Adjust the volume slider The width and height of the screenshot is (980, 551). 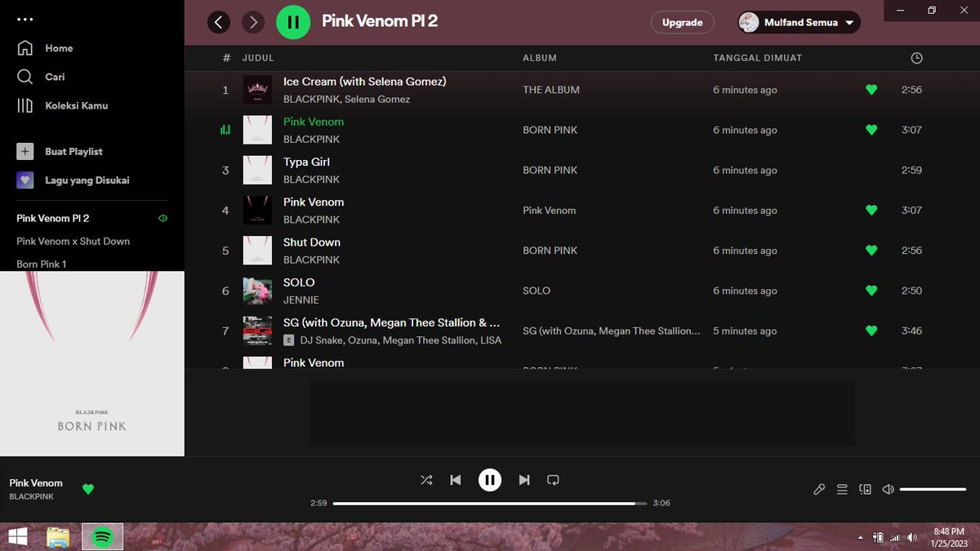pyautogui.click(x=933, y=489)
